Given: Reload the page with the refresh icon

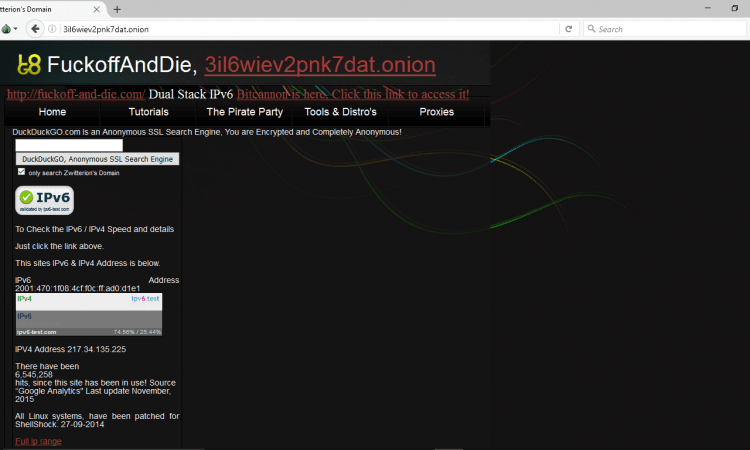Looking at the screenshot, I should [x=568, y=29].
